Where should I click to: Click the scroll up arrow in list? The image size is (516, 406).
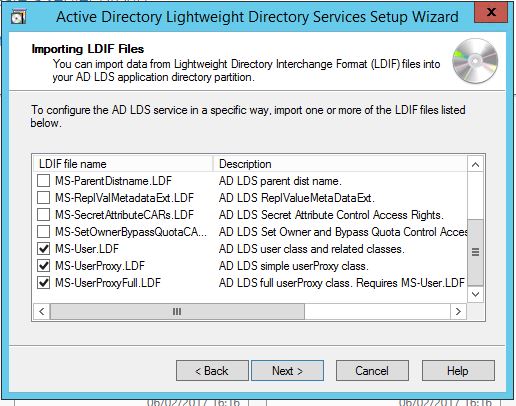475,164
